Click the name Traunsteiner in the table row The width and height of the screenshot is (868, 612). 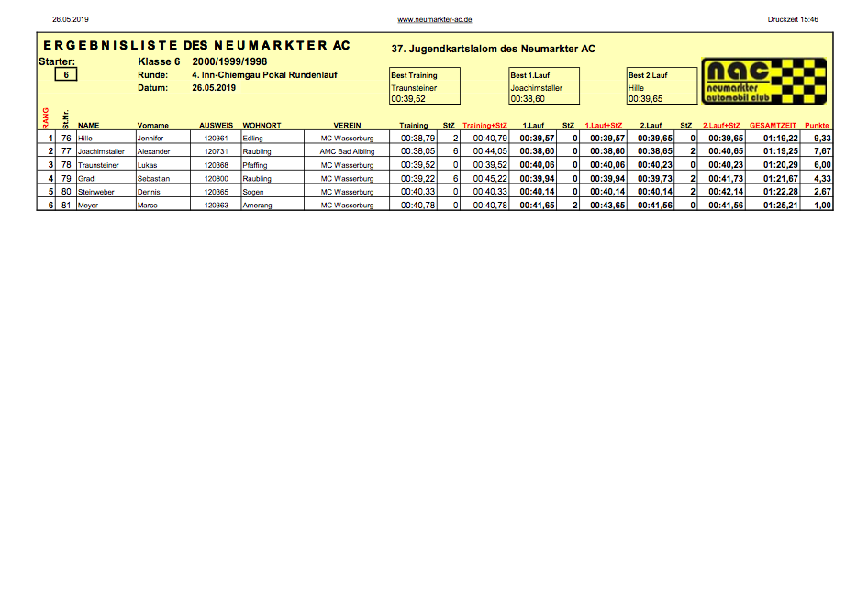pyautogui.click(x=98, y=165)
